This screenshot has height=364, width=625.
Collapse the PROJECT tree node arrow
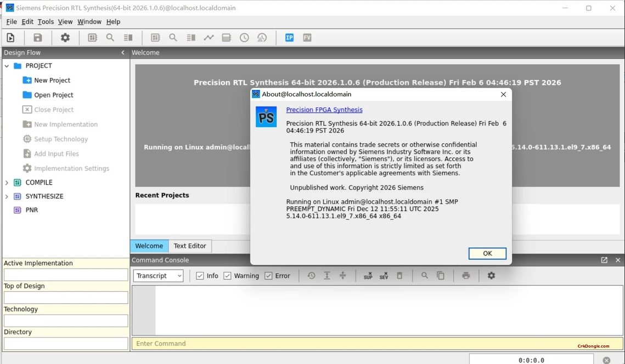pyautogui.click(x=7, y=66)
